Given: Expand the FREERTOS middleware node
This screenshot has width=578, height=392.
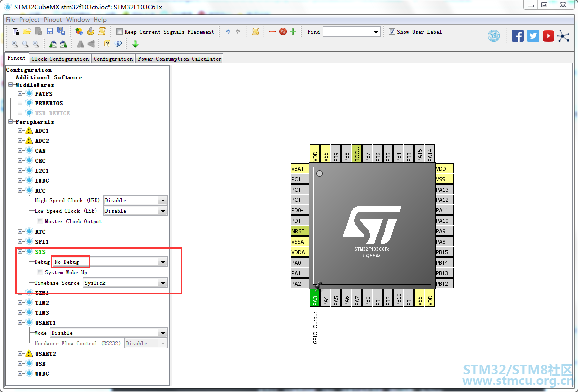Looking at the screenshot, I should click(x=20, y=103).
